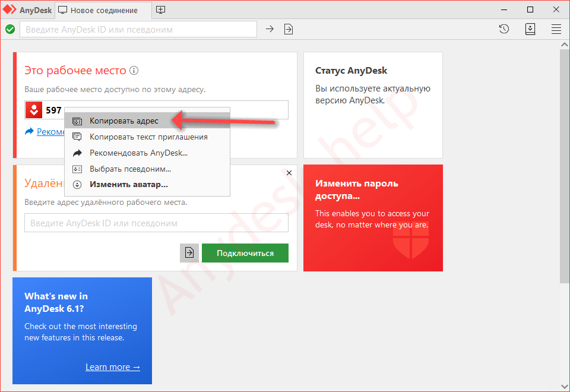This screenshot has height=392, width=570.
Task: Open the address book icon
Action: click(530, 29)
